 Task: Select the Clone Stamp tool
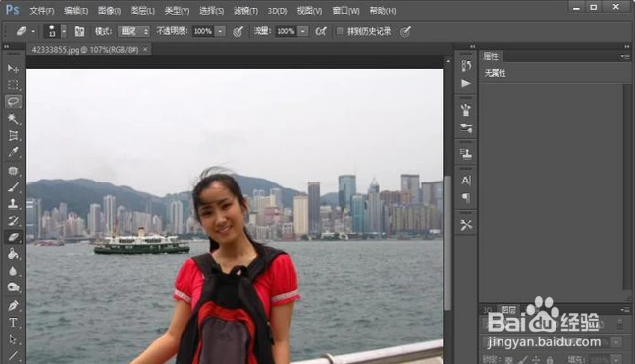tap(13, 204)
